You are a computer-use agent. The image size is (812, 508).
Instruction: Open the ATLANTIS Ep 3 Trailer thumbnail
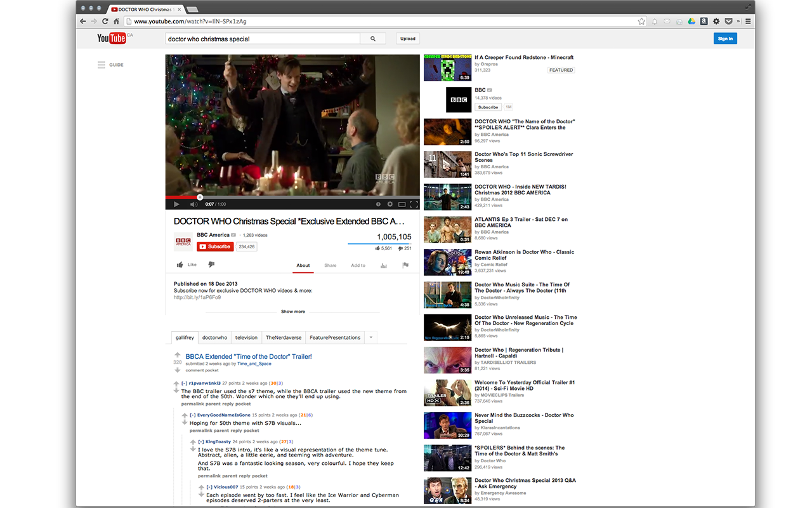pos(447,230)
